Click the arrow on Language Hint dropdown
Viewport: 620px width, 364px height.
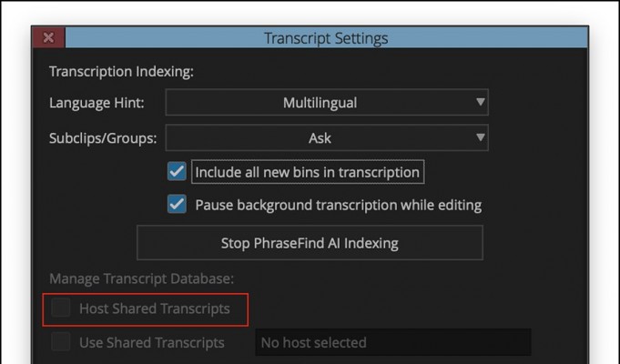[480, 103]
